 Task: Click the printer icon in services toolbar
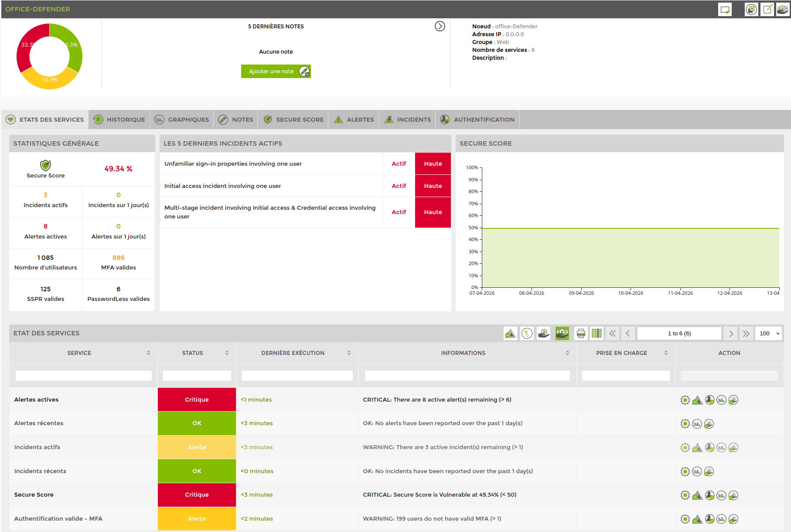pyautogui.click(x=581, y=334)
